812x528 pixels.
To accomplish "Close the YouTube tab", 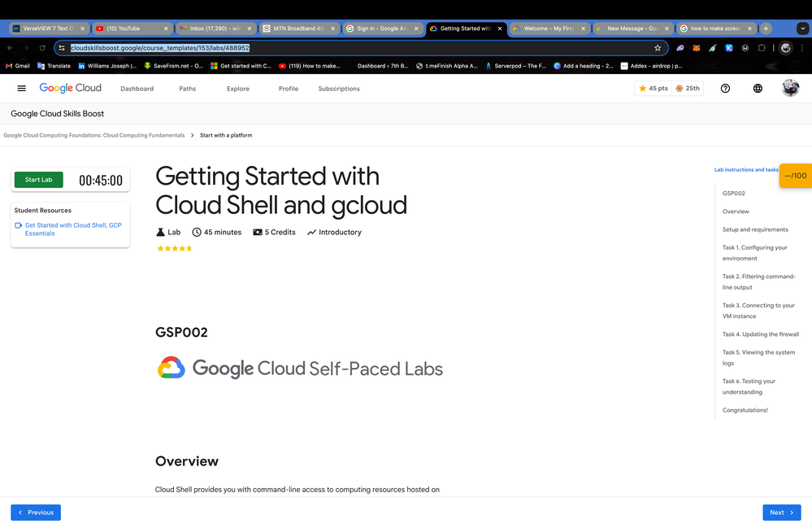I will coord(166,28).
